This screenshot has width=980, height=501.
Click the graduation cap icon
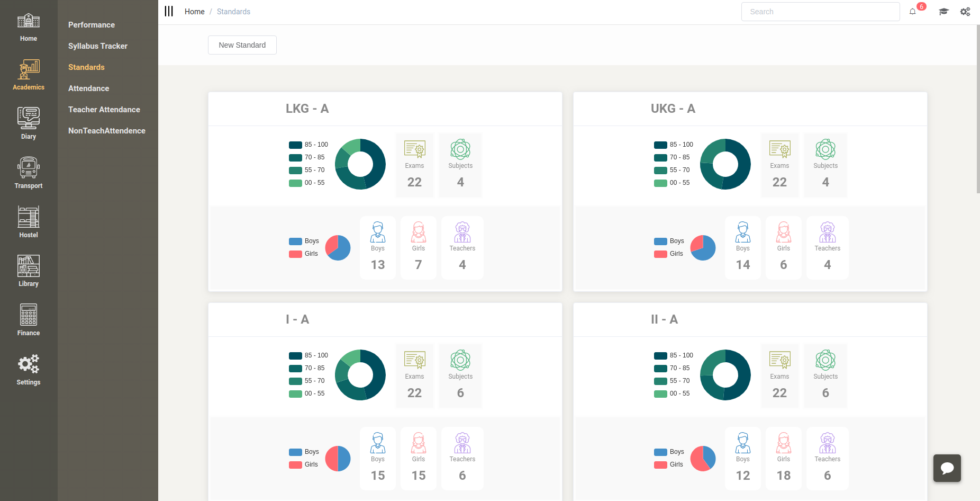[943, 12]
